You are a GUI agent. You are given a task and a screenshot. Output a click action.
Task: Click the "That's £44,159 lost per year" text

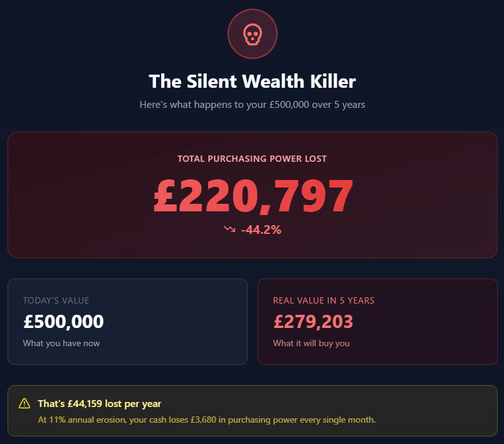click(x=100, y=404)
